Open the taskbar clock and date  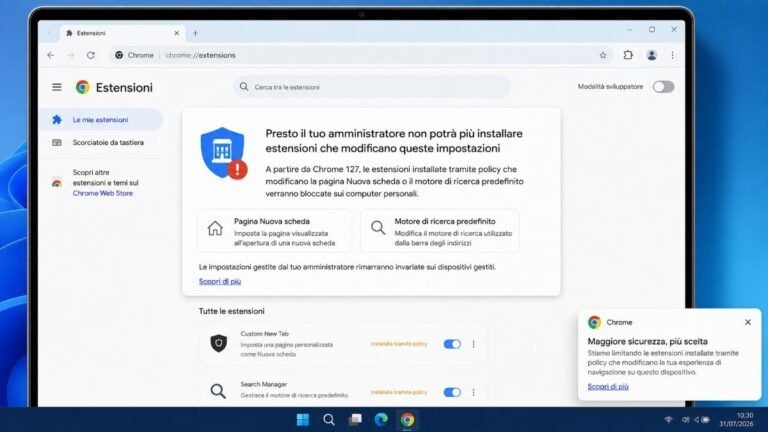click(736, 420)
